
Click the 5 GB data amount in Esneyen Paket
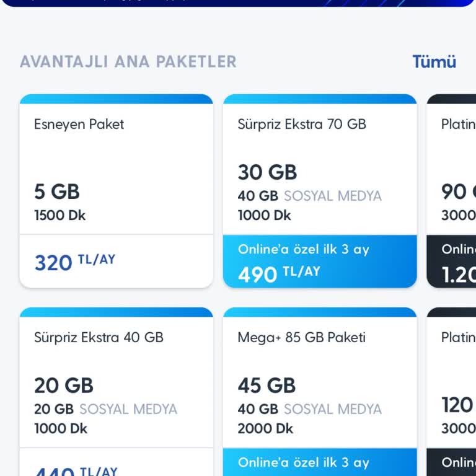point(57,192)
